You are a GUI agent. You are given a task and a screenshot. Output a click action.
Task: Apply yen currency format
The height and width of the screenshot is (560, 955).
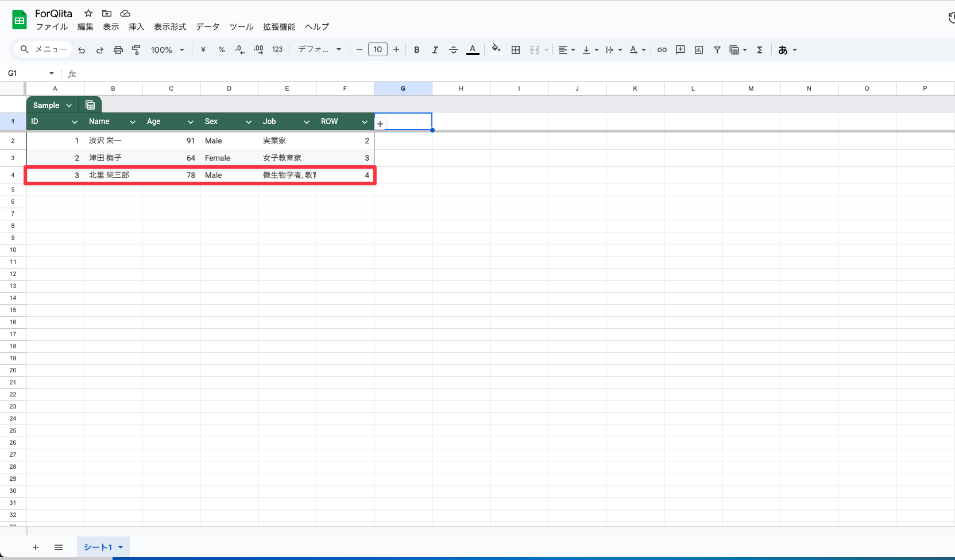[203, 50]
